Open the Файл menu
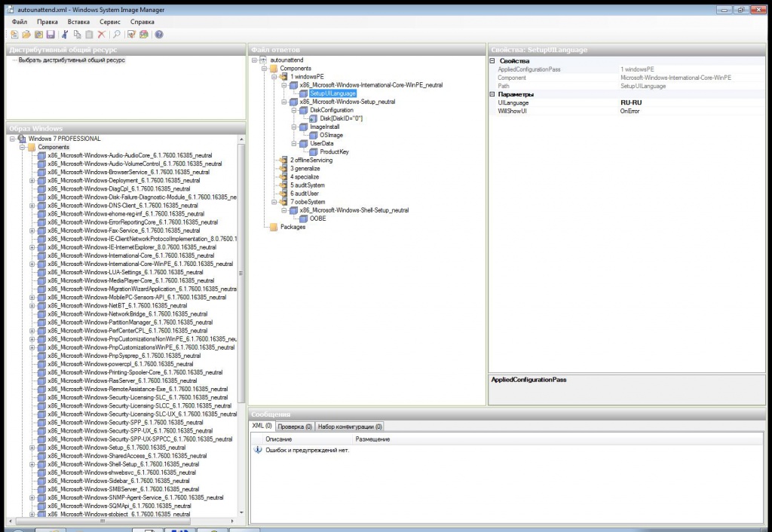Screen dimensions: 772x532 pyautogui.click(x=20, y=22)
